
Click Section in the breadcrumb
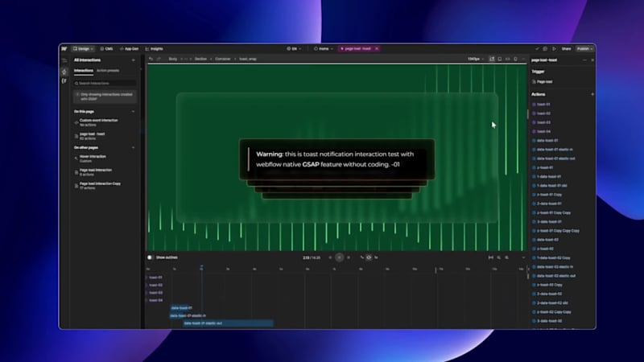coord(200,59)
